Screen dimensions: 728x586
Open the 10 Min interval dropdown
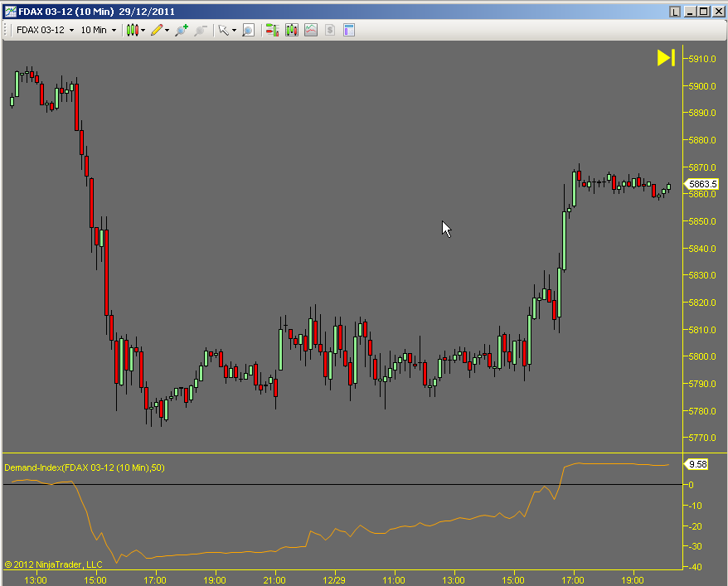[98, 30]
